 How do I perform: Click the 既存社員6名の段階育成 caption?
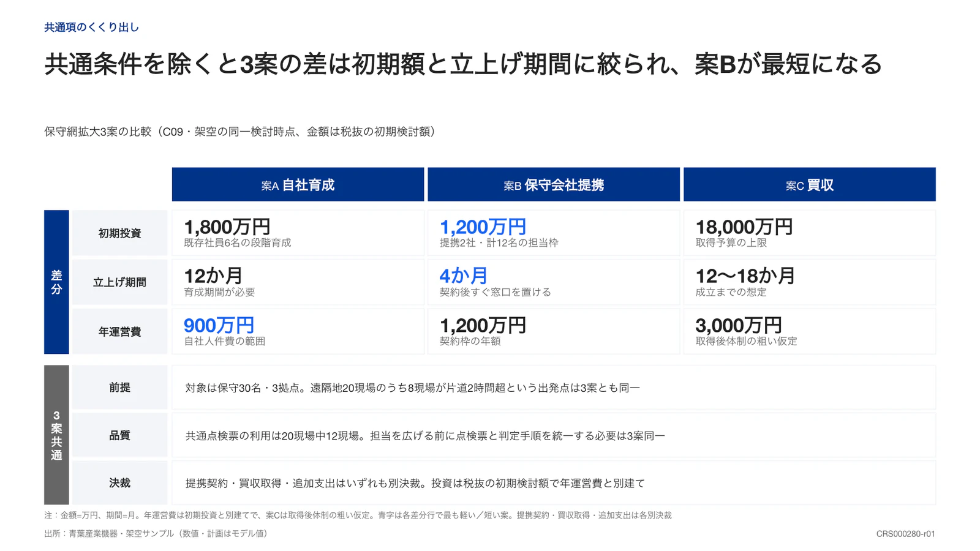pos(238,243)
